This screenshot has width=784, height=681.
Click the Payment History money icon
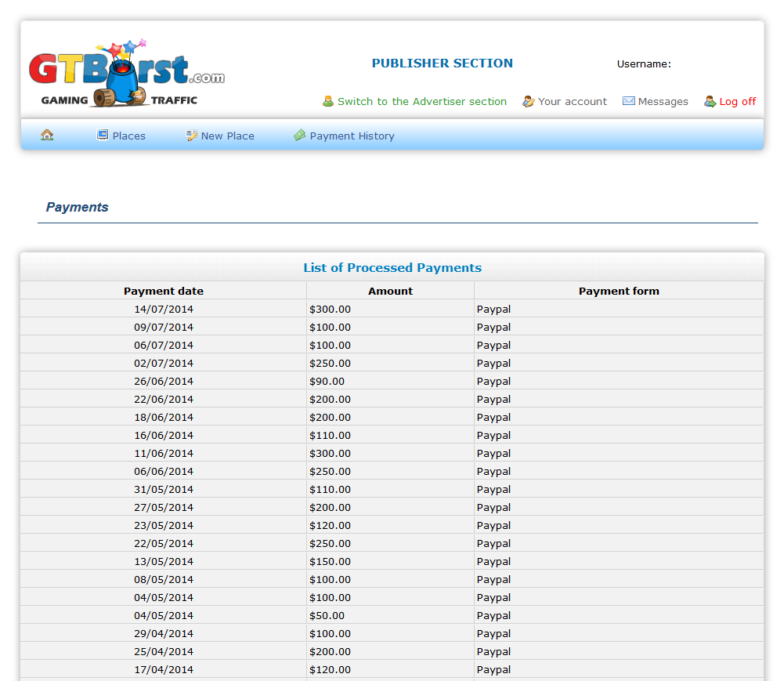pyautogui.click(x=299, y=135)
